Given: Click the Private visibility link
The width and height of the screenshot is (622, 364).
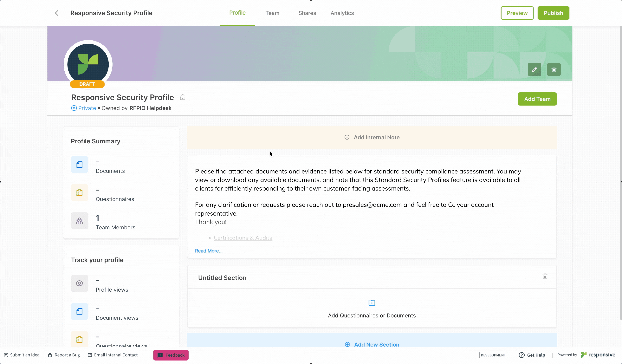Looking at the screenshot, I should pyautogui.click(x=87, y=108).
